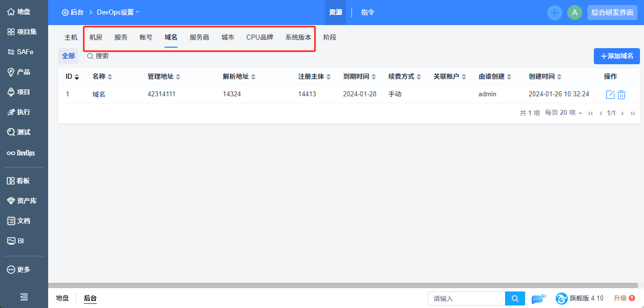Screen dimensions: 644x308
Task: Click the edit icon for domain row
Action: [x=610, y=94]
